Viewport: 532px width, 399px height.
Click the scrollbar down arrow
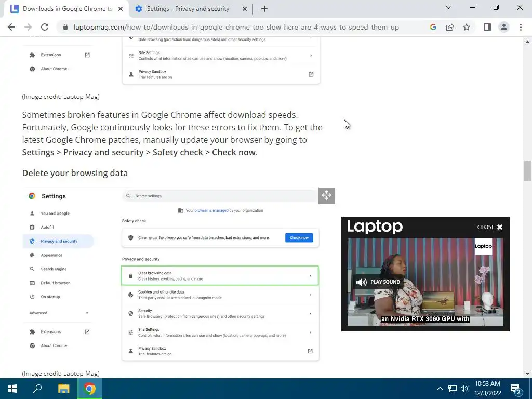click(x=527, y=374)
